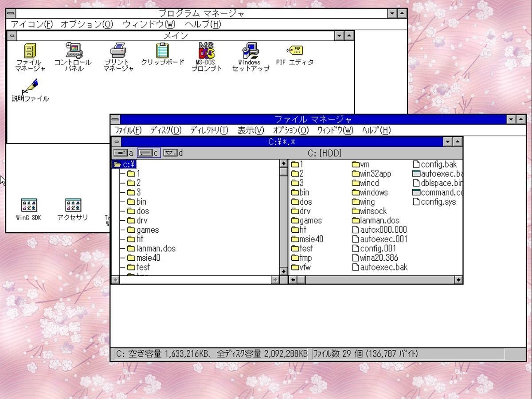Image resolution: width=532 pixels, height=399 pixels.
Task: Select the drv folder in directory tree
Action: pos(137,220)
